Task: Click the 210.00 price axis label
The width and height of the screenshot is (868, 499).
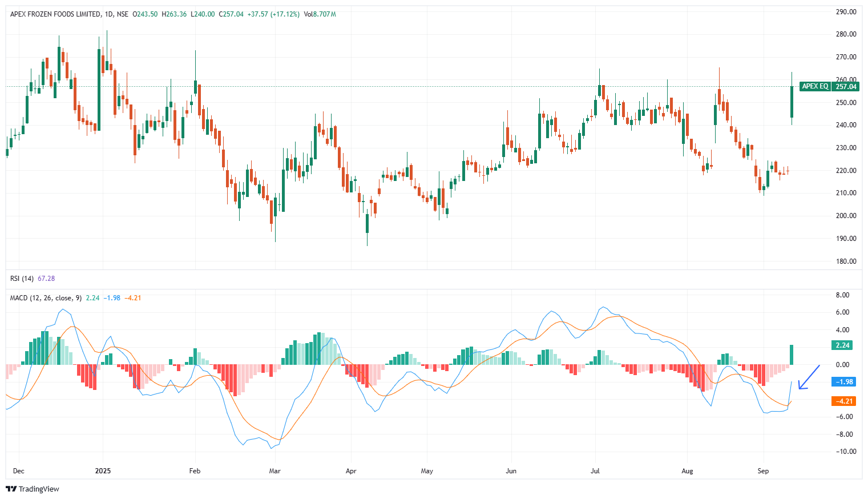Action: coord(846,193)
